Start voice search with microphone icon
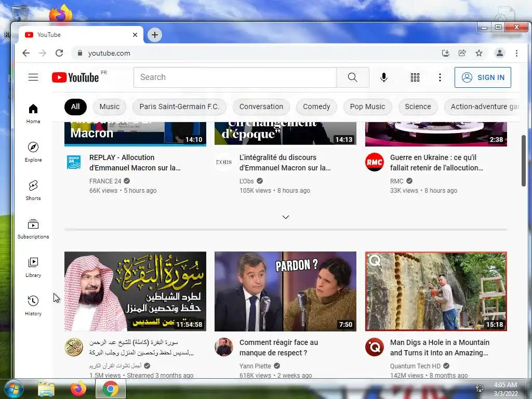This screenshot has height=399, width=532. [384, 77]
